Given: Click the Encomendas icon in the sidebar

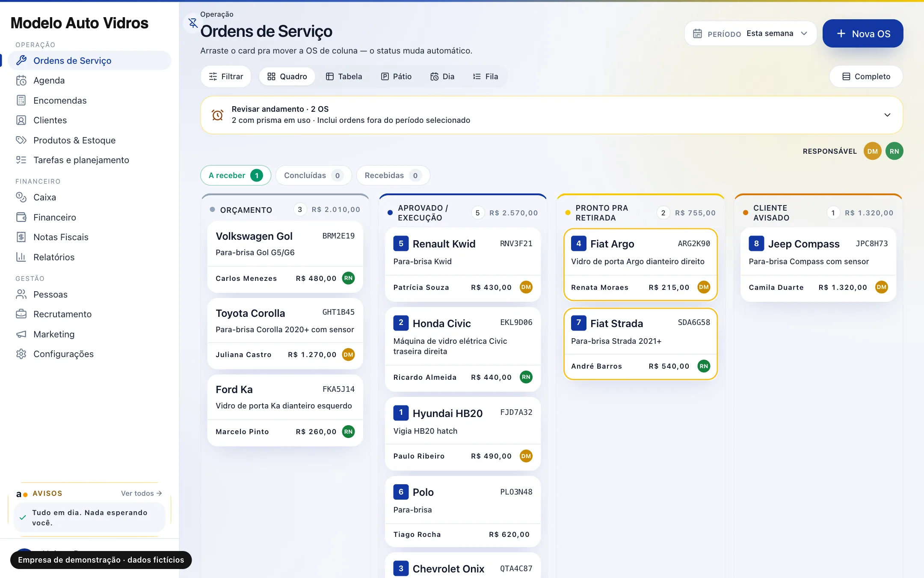Looking at the screenshot, I should [21, 100].
